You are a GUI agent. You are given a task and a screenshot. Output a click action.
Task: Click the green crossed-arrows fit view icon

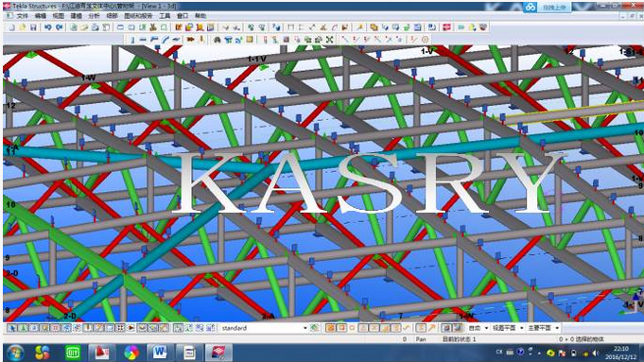[329, 40]
